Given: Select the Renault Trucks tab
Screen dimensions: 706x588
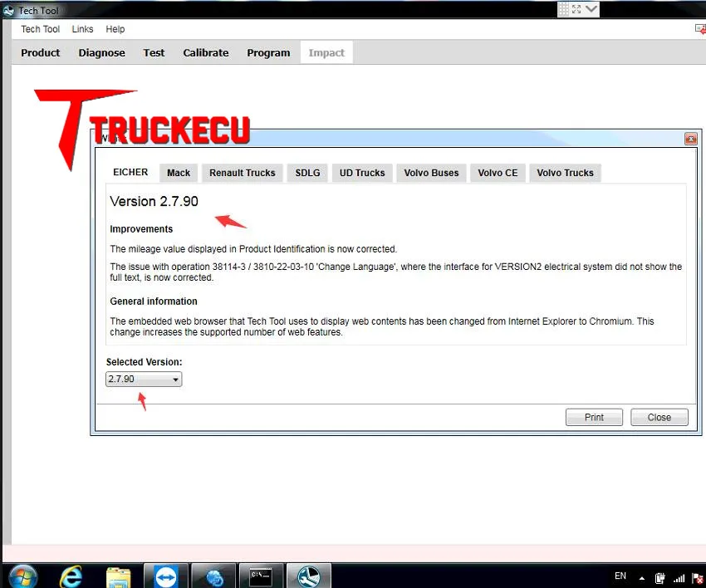Looking at the screenshot, I should click(243, 173).
